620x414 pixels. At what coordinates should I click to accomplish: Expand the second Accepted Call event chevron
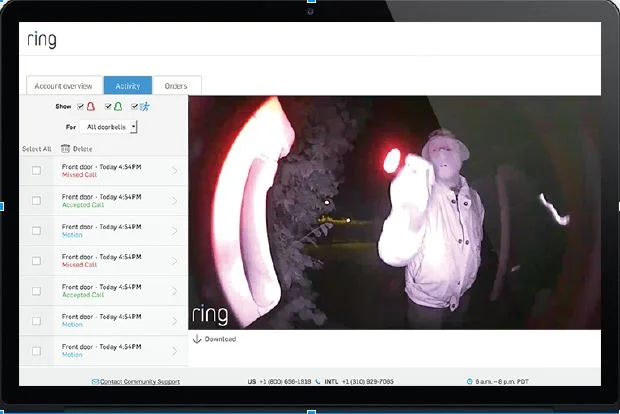174,291
